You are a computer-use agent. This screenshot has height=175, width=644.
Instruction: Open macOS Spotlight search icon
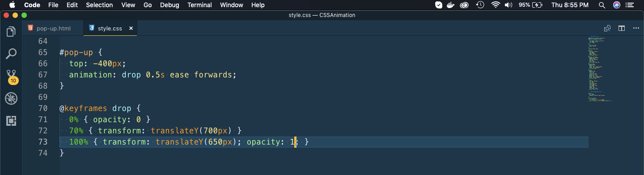point(602,5)
